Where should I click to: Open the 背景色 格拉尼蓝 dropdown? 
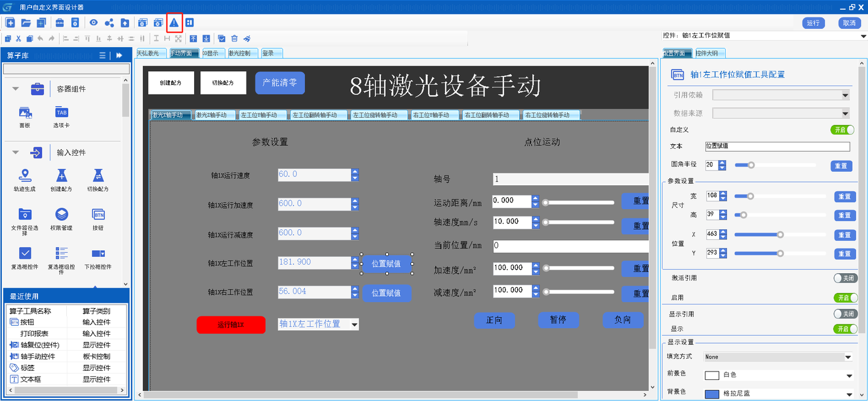tap(779, 393)
